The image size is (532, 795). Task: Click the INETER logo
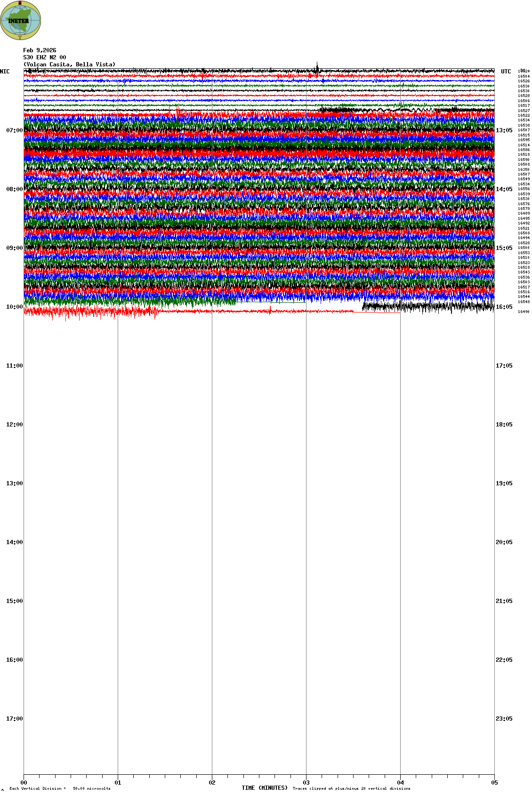pyautogui.click(x=20, y=20)
